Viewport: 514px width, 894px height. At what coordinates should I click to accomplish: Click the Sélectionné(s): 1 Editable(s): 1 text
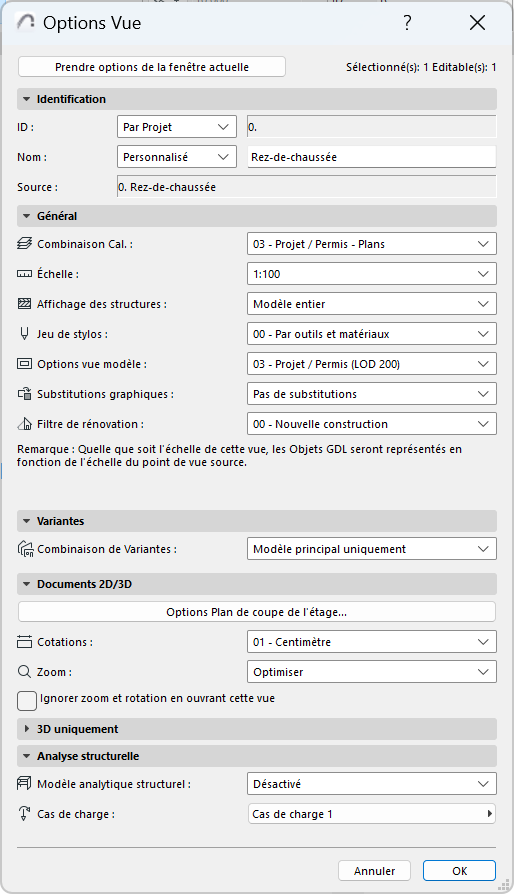[421, 67]
